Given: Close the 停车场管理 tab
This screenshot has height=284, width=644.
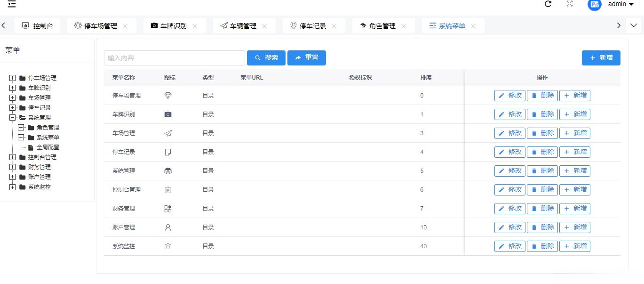Looking at the screenshot, I should point(125,26).
